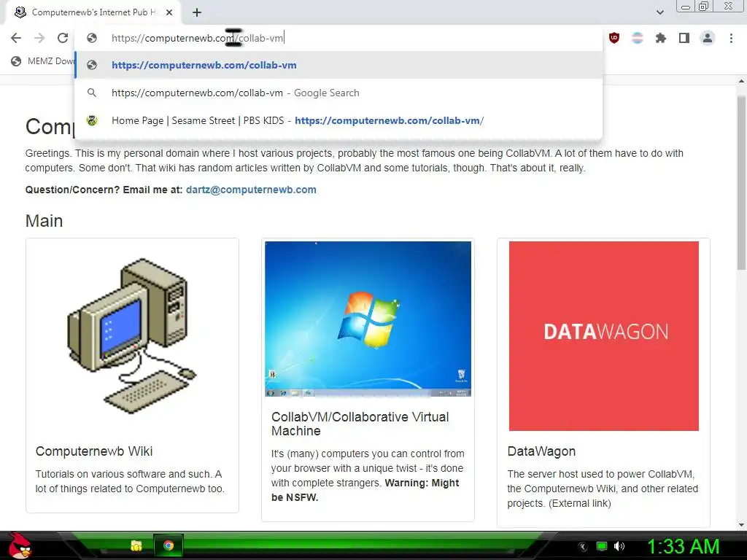
Task: Open the Windows 7 CollabVM thumbnail
Action: (368, 319)
